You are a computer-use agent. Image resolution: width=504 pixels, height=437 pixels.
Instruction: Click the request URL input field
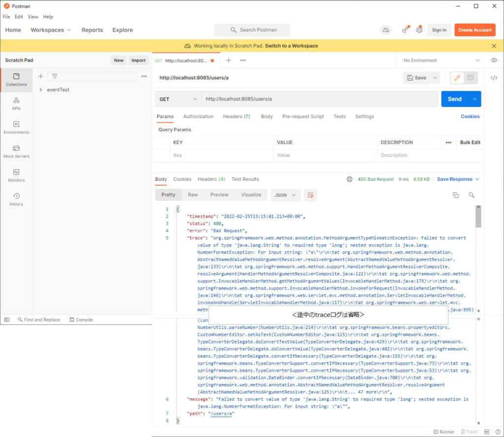(x=319, y=99)
